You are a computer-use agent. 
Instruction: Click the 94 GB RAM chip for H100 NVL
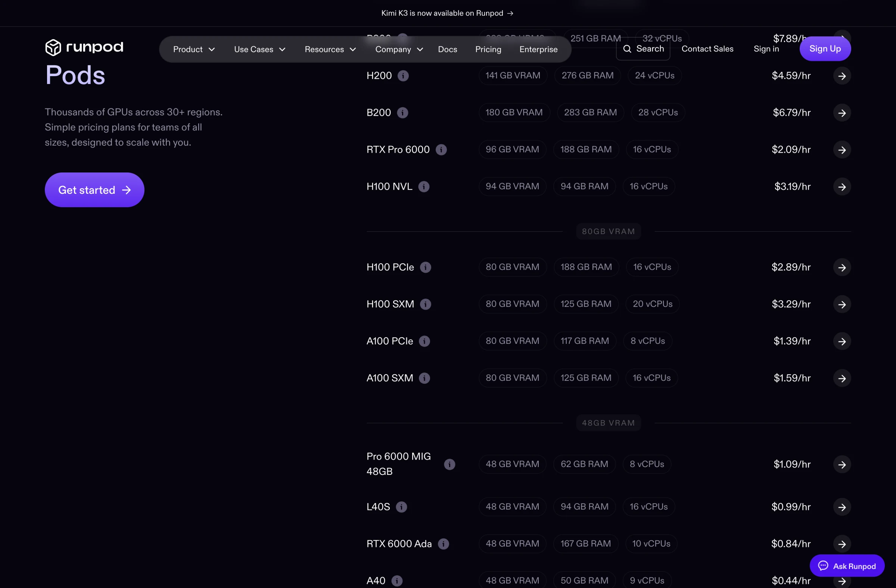(x=584, y=186)
